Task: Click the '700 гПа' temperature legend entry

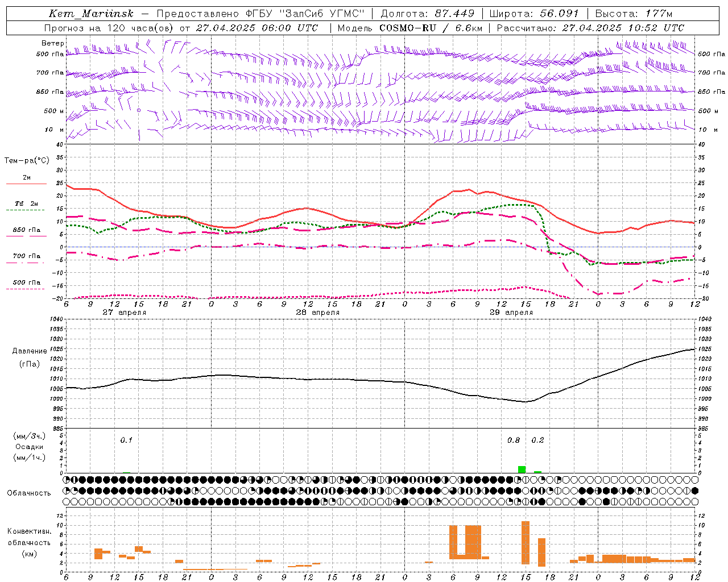Action: coord(26,256)
